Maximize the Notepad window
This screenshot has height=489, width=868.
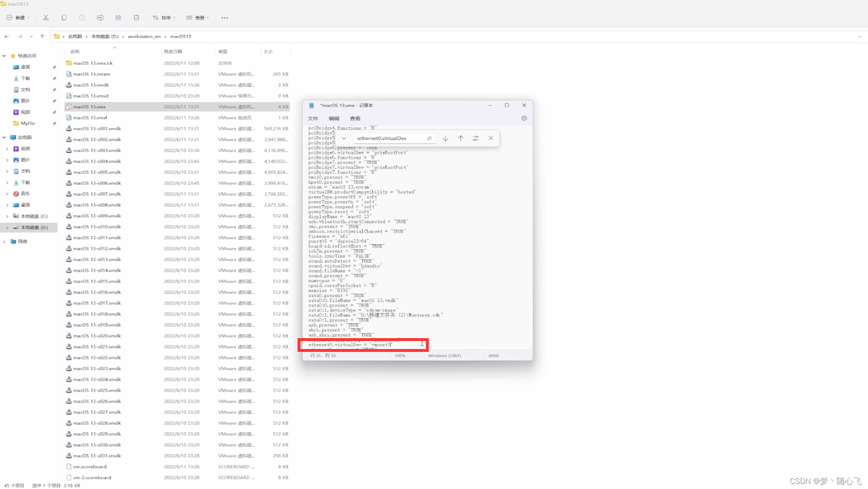(x=507, y=105)
